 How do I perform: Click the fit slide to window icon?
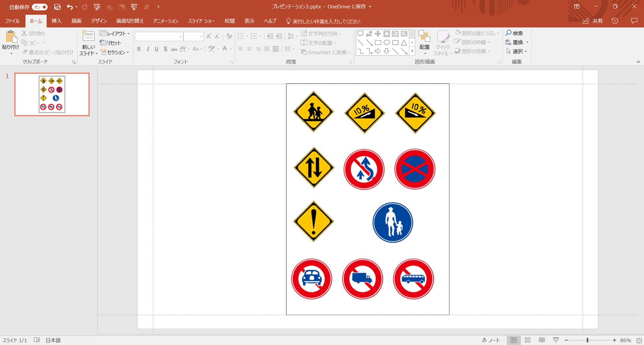tap(639, 340)
